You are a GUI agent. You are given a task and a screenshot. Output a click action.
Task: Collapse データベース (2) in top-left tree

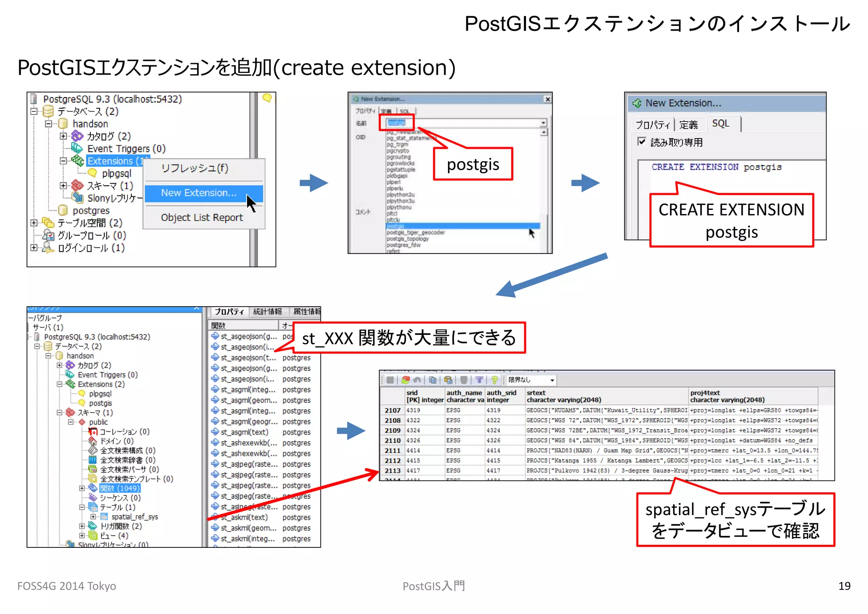pos(34,112)
